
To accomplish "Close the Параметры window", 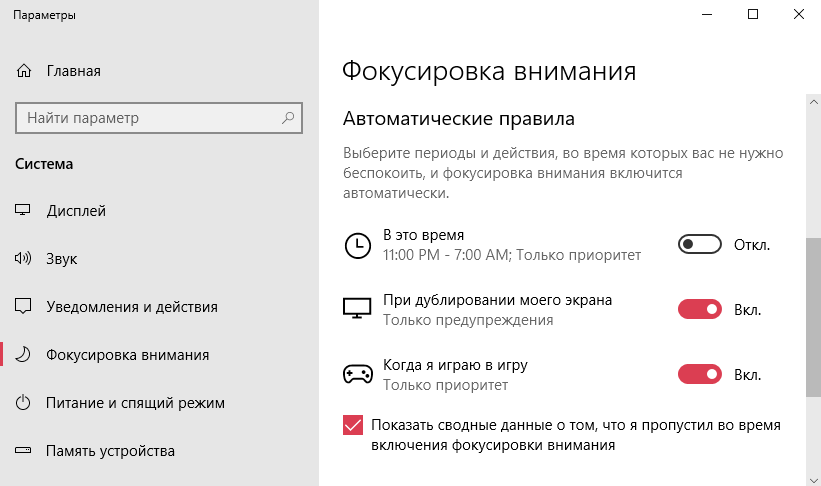I will 798,15.
